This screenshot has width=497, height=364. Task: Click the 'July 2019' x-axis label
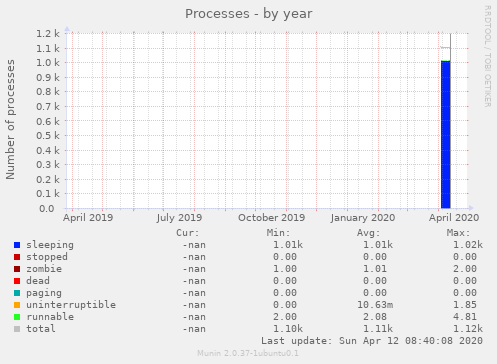[179, 218]
